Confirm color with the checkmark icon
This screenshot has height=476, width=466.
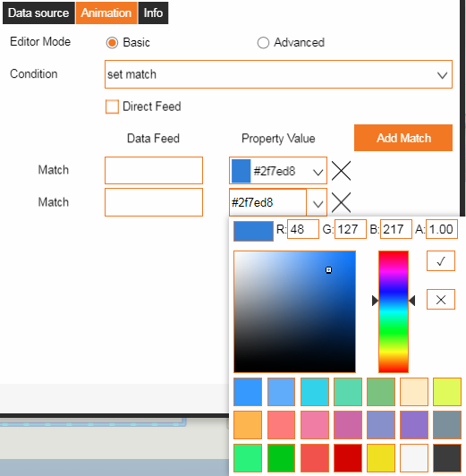[x=441, y=260]
